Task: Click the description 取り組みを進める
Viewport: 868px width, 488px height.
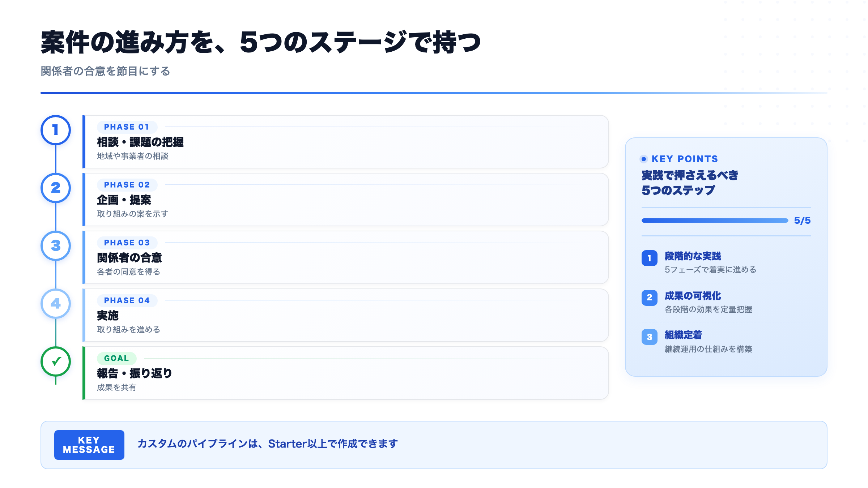Action: 129,330
